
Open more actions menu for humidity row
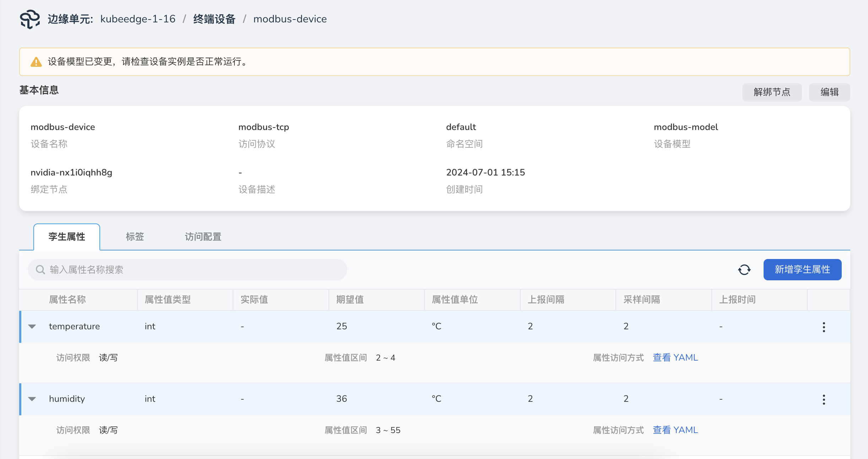tap(824, 399)
